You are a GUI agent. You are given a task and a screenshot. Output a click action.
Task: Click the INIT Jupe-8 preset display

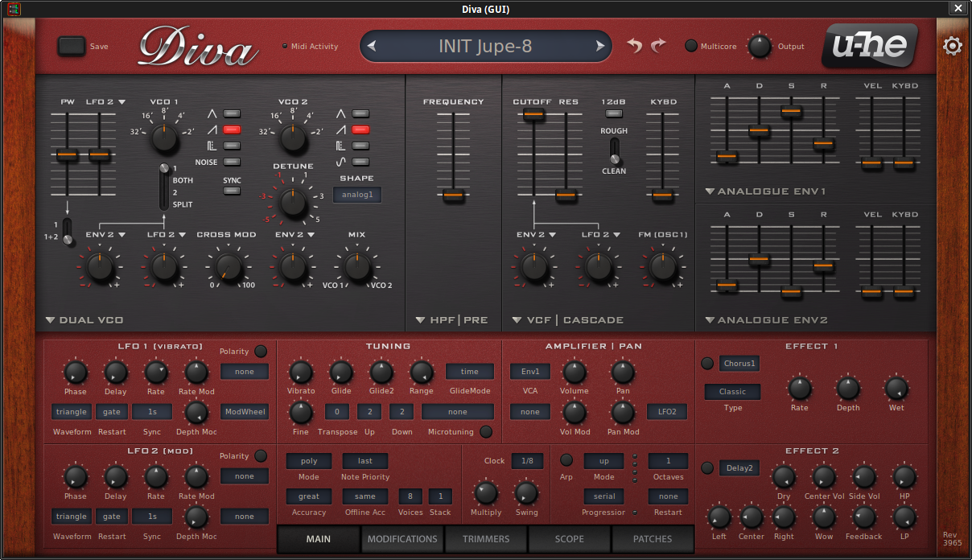tap(485, 47)
